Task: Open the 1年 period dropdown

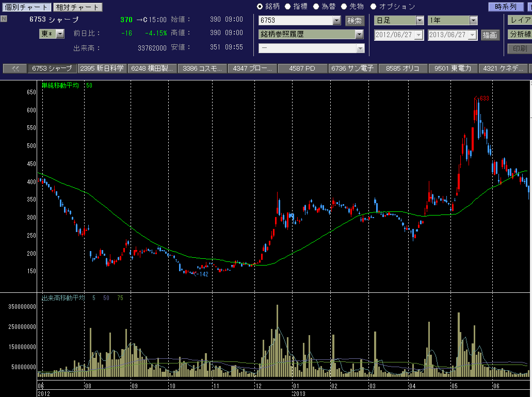Action: (474, 20)
